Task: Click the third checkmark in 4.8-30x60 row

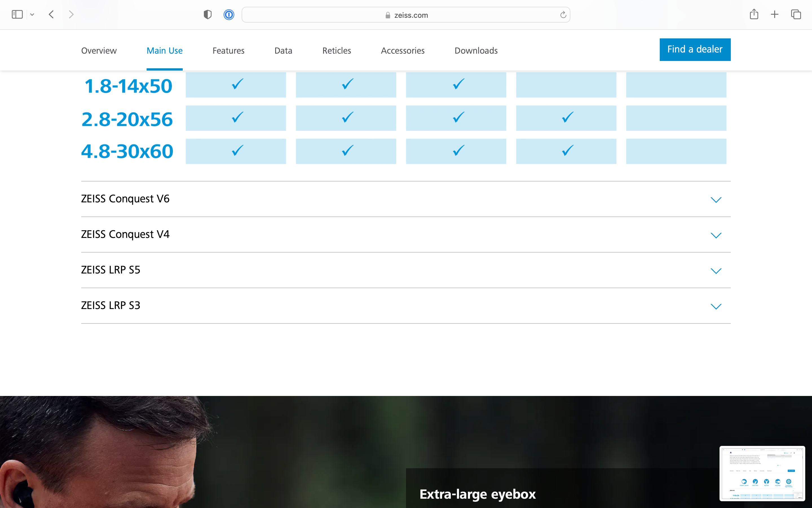Action: point(458,150)
